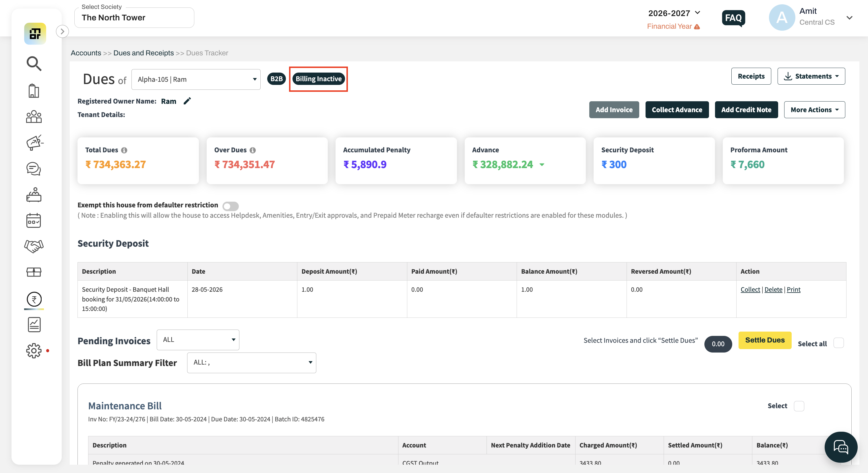868x473 pixels.
Task: Open the live chat support bubble
Action: tap(841, 447)
